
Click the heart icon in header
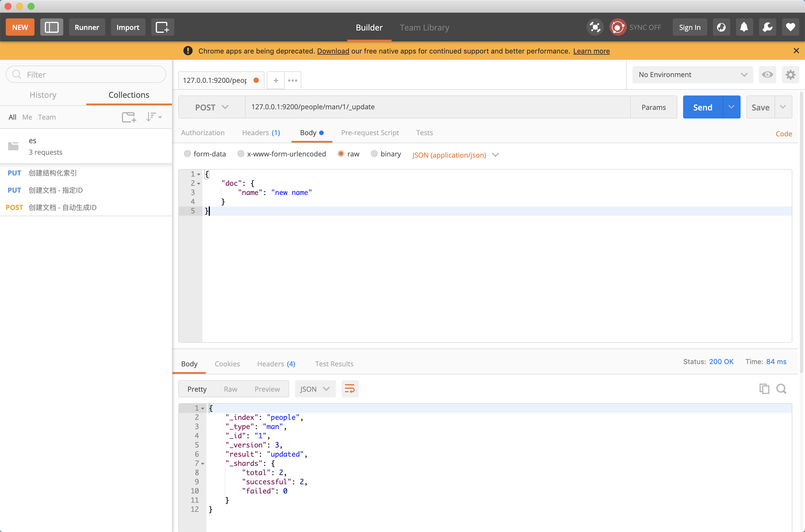coord(790,27)
